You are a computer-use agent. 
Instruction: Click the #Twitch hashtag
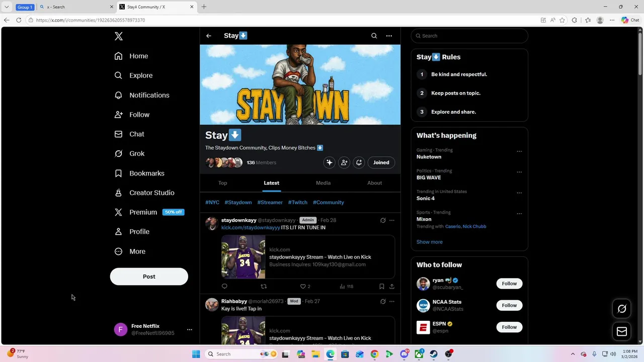coord(297,202)
